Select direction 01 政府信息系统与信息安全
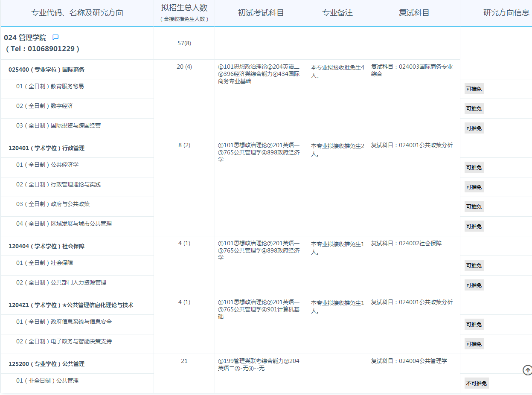 [x=64, y=322]
